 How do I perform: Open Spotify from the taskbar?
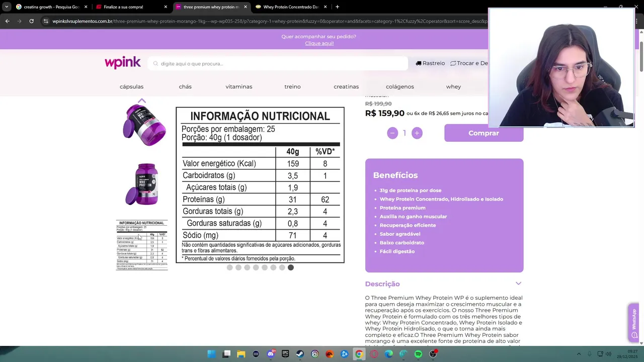(x=418, y=354)
